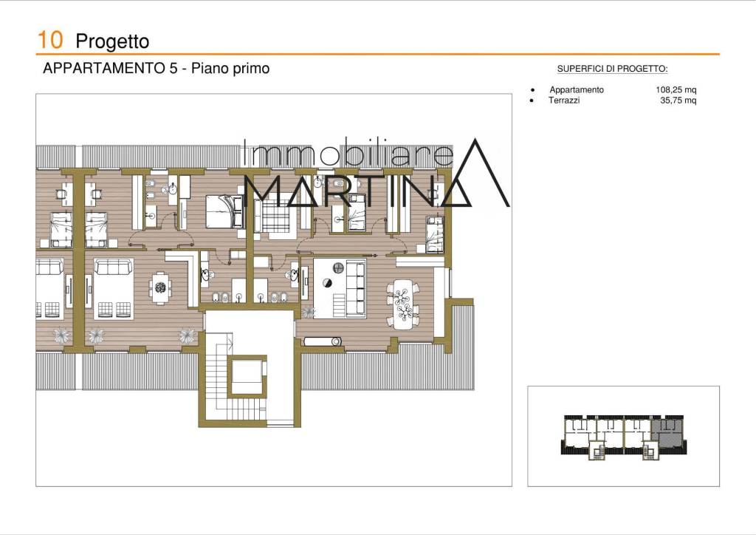The image size is (756, 535).
Task: Click the highlighted gray apartment in key plan
Action: click(x=667, y=432)
